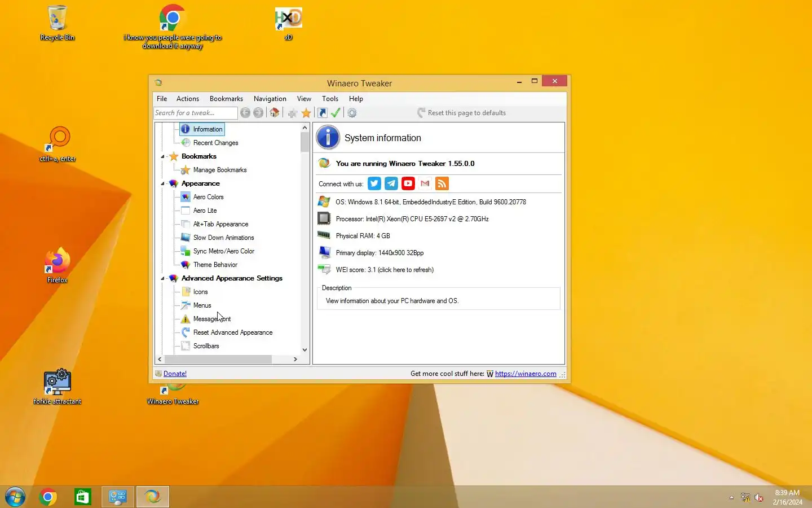Click the tree's vertical scrollbar down arrow
Screen dimensions: 812x508
[304, 350]
